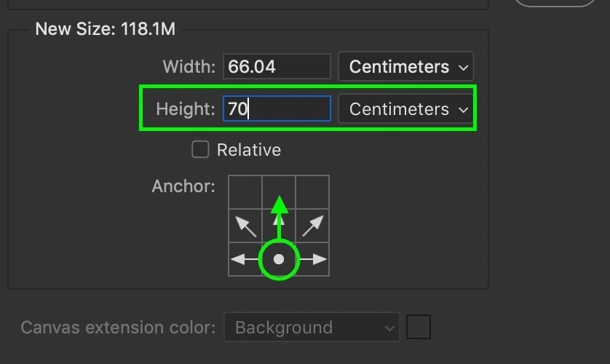Click the Width units chevron arrow
Screen dimensions: 610x364
[464, 68]
